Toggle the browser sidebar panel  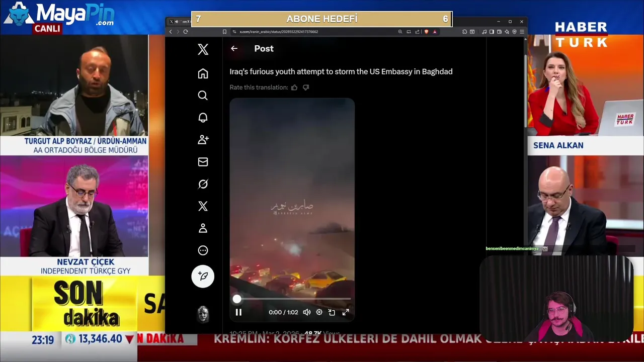492,32
